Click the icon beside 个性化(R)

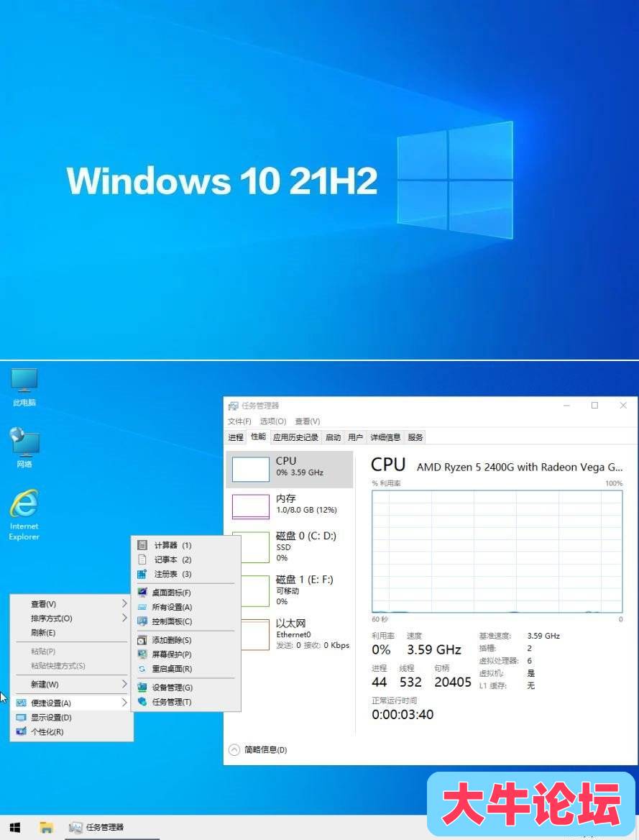pyautogui.click(x=21, y=732)
